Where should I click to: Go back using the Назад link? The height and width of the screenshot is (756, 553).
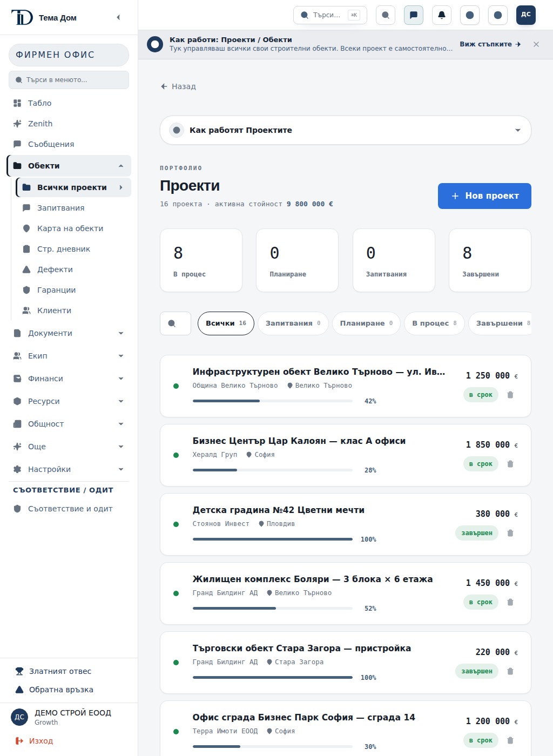click(178, 86)
